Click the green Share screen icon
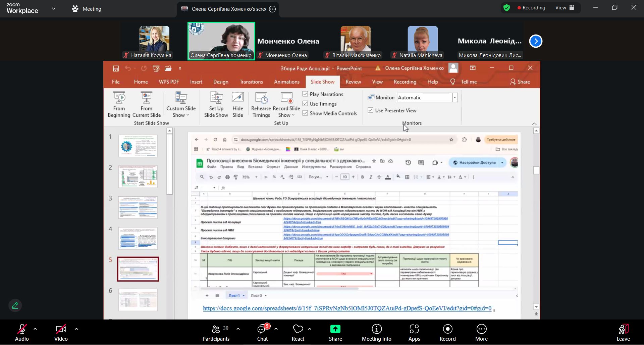Screen dimensions: 644x345 335,329
